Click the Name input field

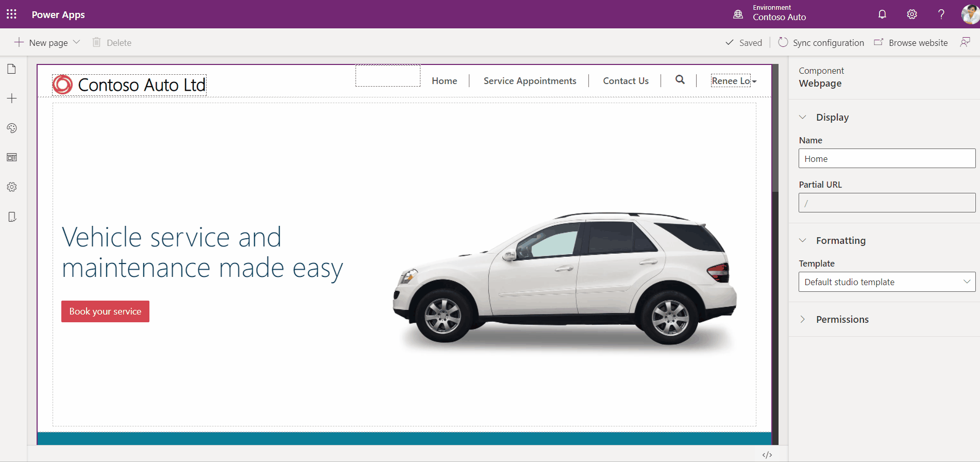886,159
